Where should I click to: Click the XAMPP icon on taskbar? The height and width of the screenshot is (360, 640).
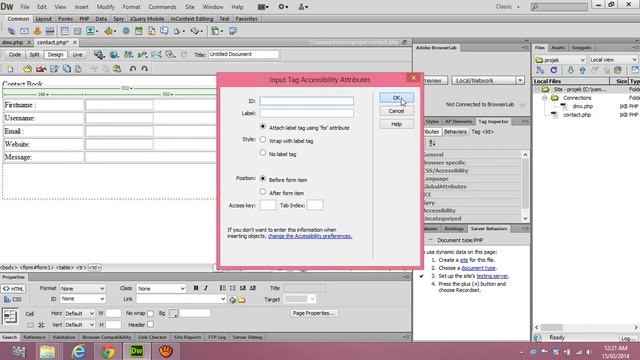(166, 351)
